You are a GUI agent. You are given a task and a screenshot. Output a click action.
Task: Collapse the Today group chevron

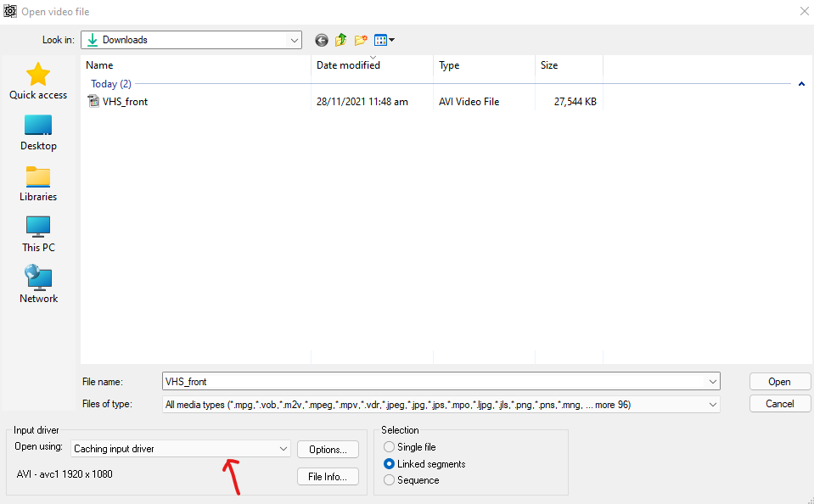[x=801, y=83]
